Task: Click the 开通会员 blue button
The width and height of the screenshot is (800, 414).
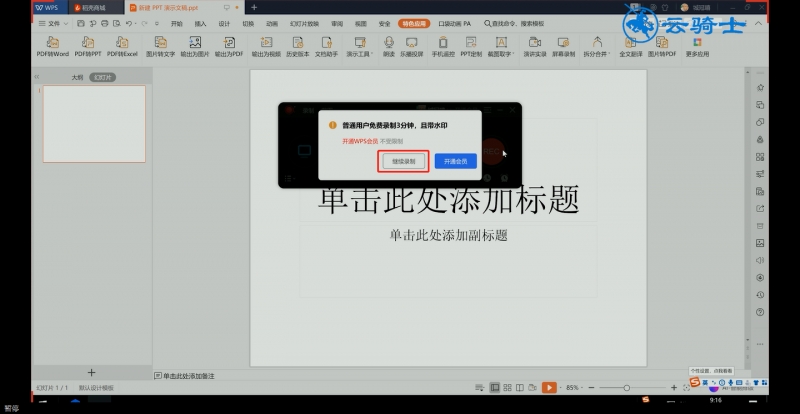Action: click(x=456, y=161)
